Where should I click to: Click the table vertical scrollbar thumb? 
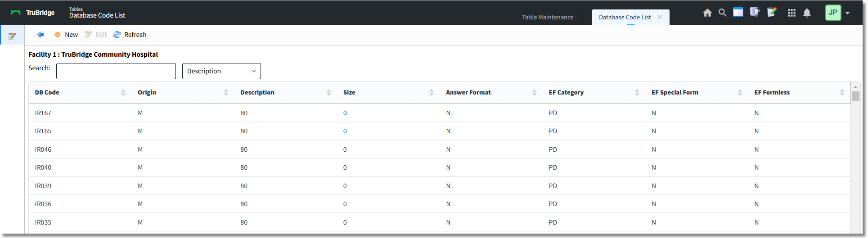[x=855, y=96]
